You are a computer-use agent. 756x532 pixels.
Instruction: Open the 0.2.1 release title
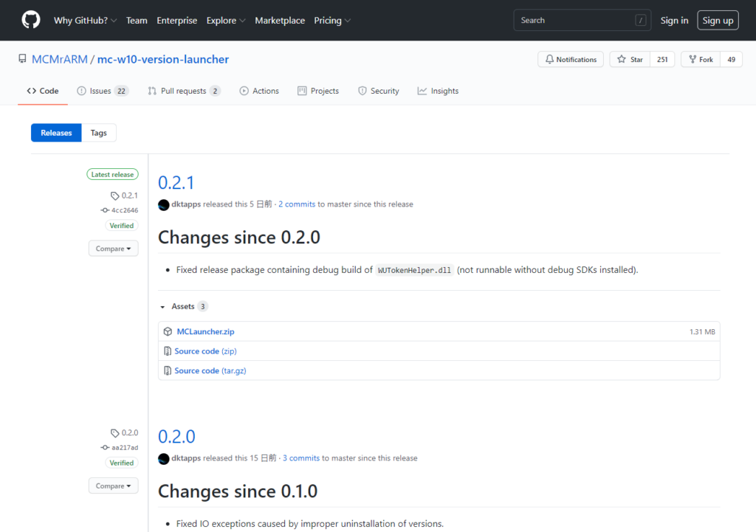176,183
